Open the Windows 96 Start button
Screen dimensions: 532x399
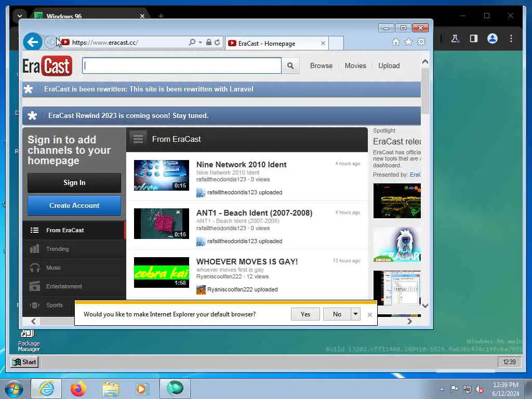pyautogui.click(x=25, y=362)
